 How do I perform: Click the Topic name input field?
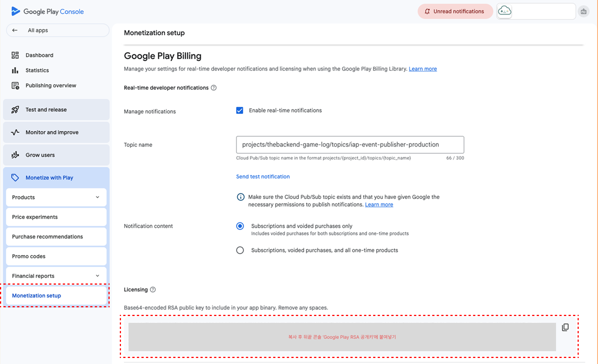350,145
